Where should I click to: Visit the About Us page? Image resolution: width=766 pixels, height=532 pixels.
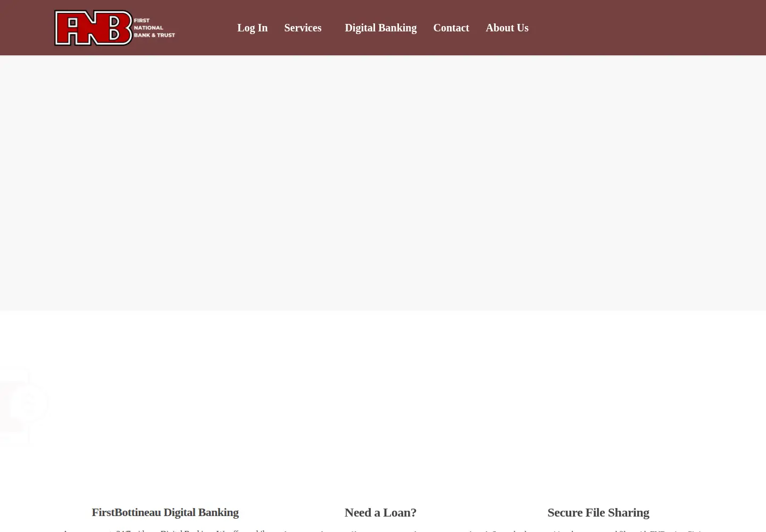click(507, 28)
